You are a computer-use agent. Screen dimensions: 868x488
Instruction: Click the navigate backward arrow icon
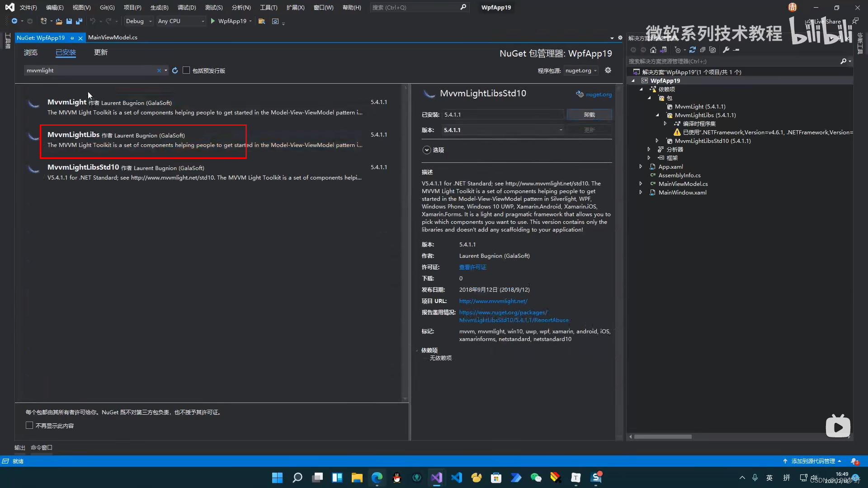coord(14,21)
